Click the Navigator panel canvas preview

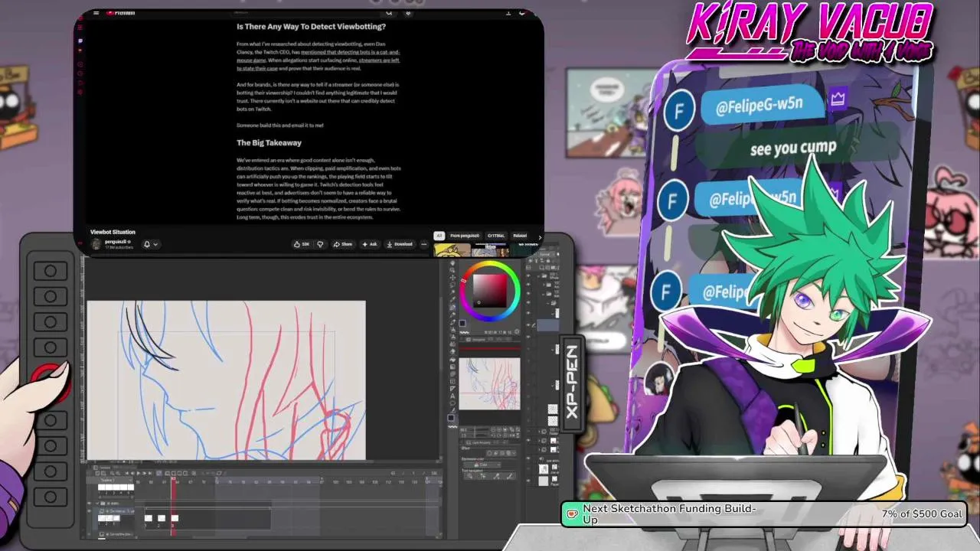point(489,383)
